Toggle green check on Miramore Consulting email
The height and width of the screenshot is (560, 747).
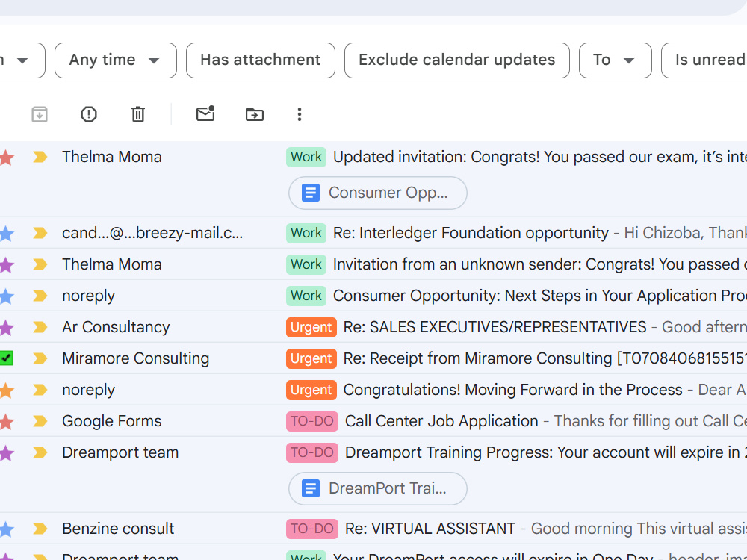tap(6, 358)
